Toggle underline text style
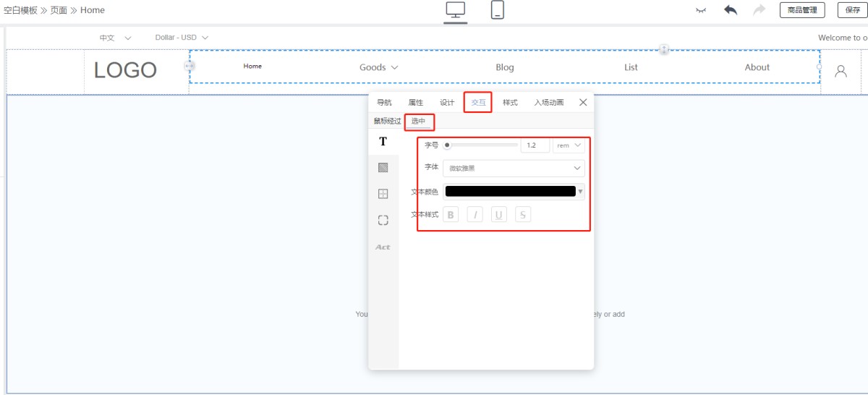Screen dimensions: 868x395 (499, 215)
